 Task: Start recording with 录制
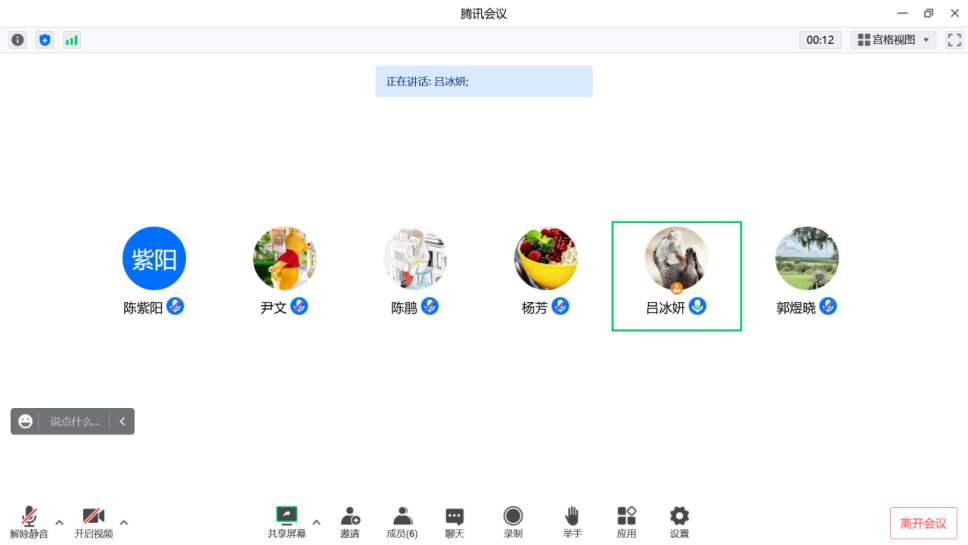(x=513, y=522)
